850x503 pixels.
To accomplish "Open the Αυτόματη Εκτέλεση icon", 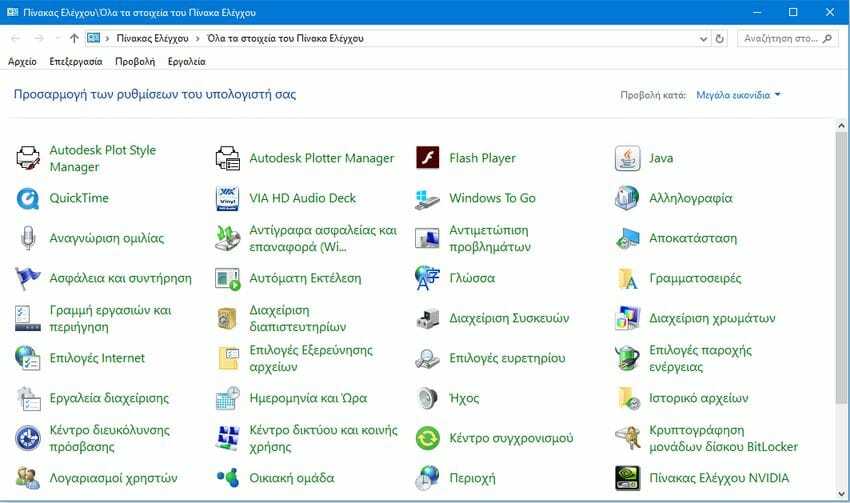I will click(228, 279).
